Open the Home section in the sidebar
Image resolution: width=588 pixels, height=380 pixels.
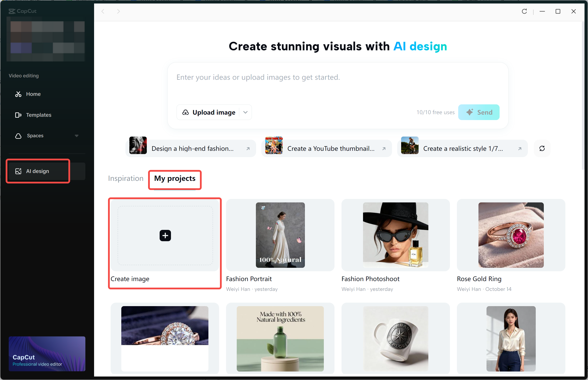tap(33, 94)
